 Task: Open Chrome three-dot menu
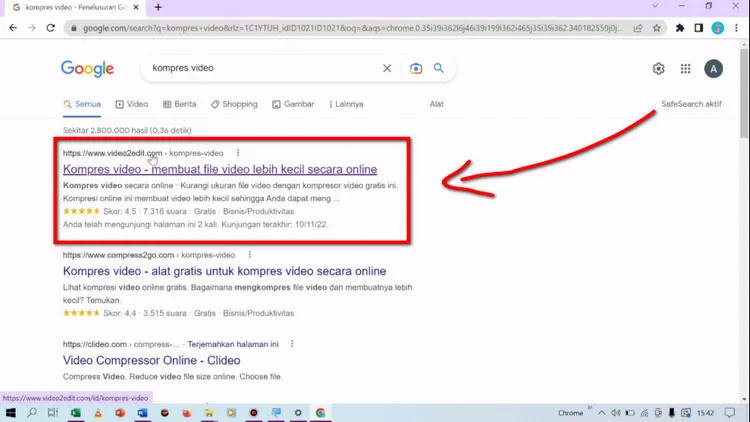click(x=736, y=28)
